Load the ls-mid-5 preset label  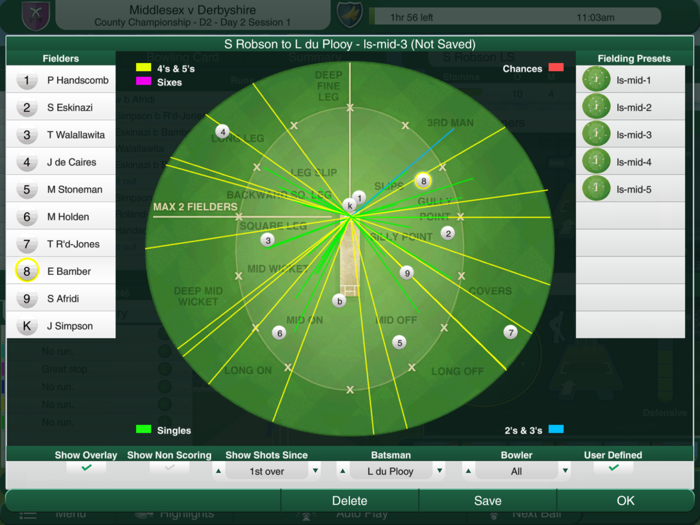click(x=633, y=189)
